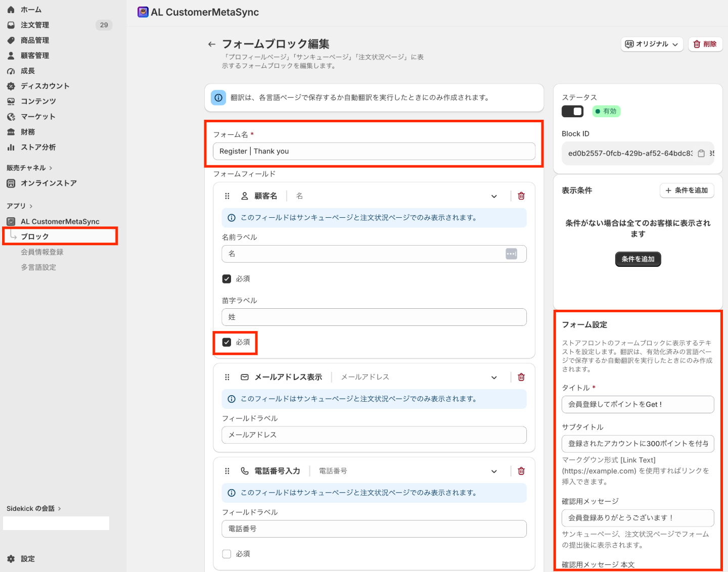The height and width of the screenshot is (572, 728).
Task: Open the オリジナル language dropdown
Action: click(652, 44)
